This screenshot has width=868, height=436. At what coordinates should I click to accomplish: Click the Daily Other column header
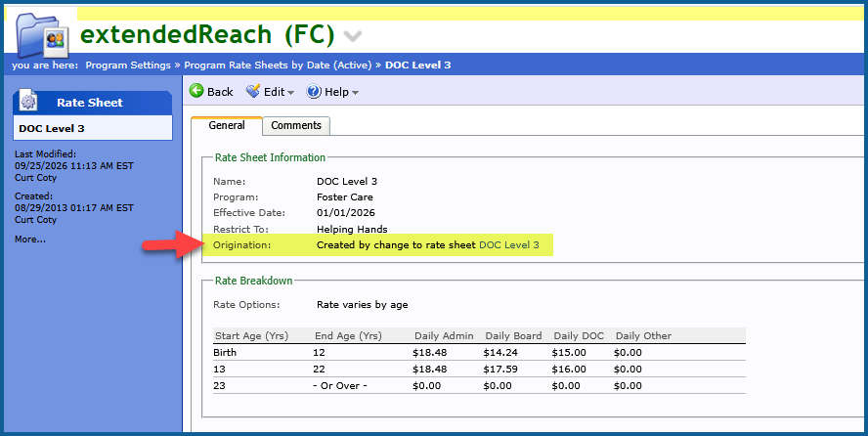643,336
